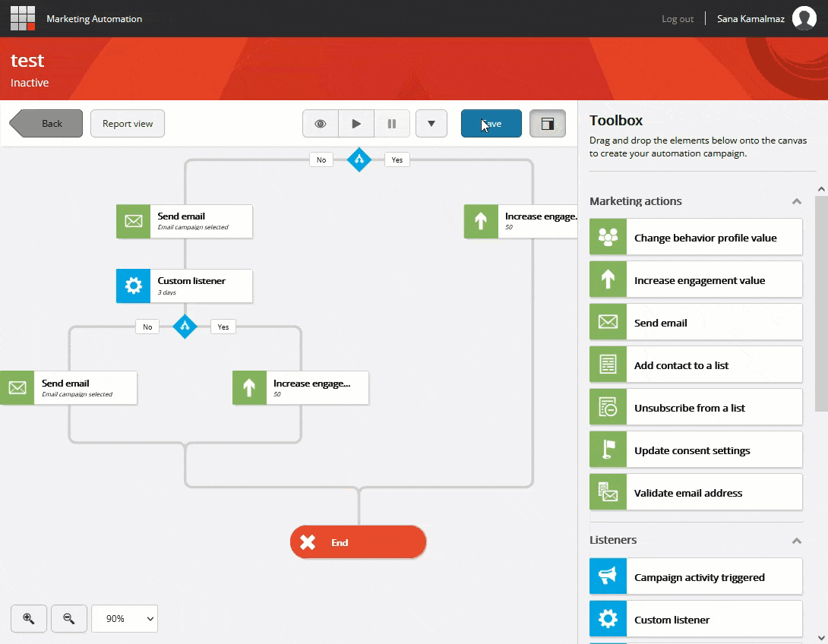
Task: Click the Toolbox scrollbar down arrow
Action: [821, 638]
